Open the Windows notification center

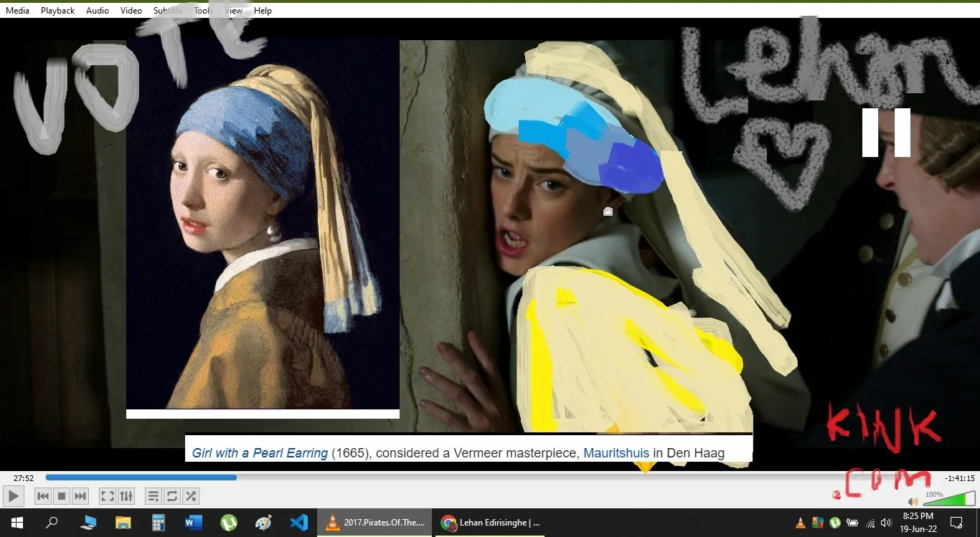coord(956,523)
